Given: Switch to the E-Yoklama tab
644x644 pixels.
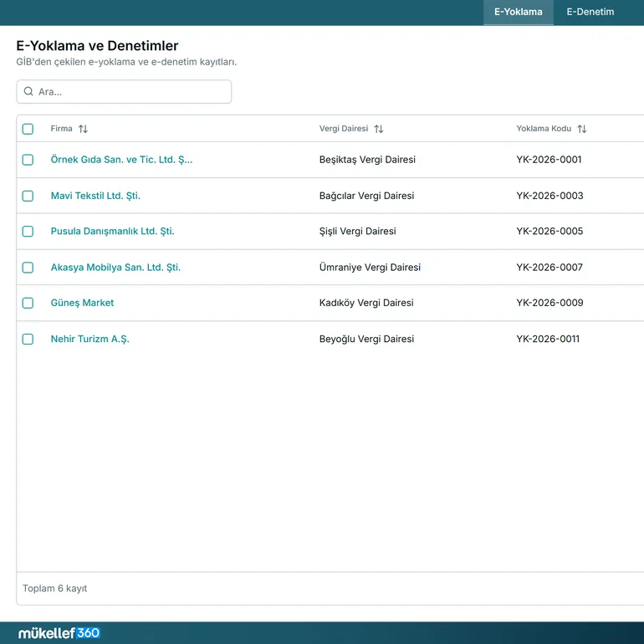Looking at the screenshot, I should [x=518, y=12].
